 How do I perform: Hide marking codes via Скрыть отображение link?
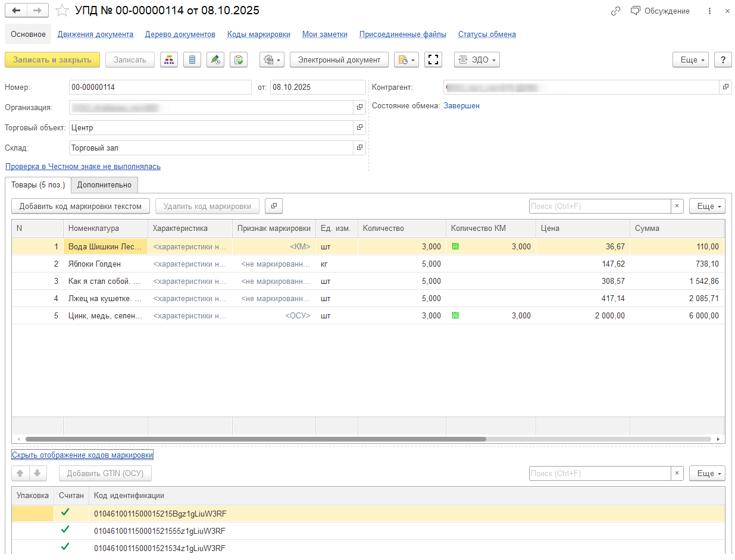pos(83,455)
